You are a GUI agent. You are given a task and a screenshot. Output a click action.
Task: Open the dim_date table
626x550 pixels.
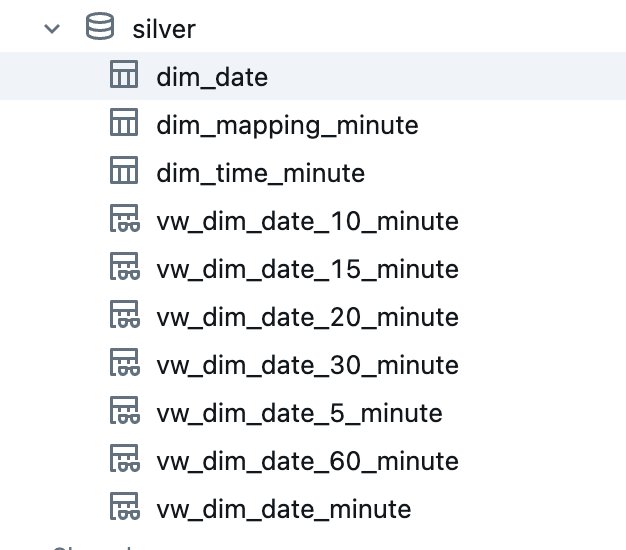(x=212, y=77)
